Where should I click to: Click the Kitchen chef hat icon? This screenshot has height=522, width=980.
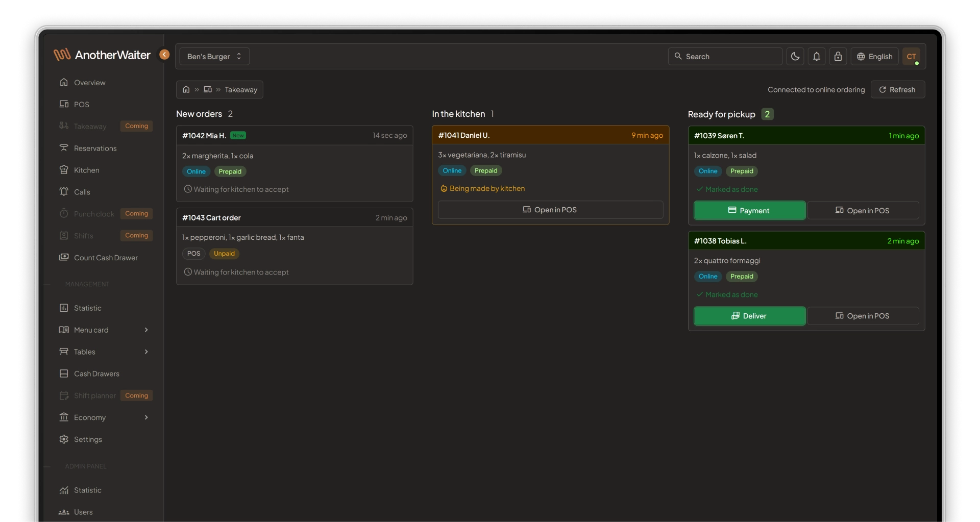click(64, 170)
